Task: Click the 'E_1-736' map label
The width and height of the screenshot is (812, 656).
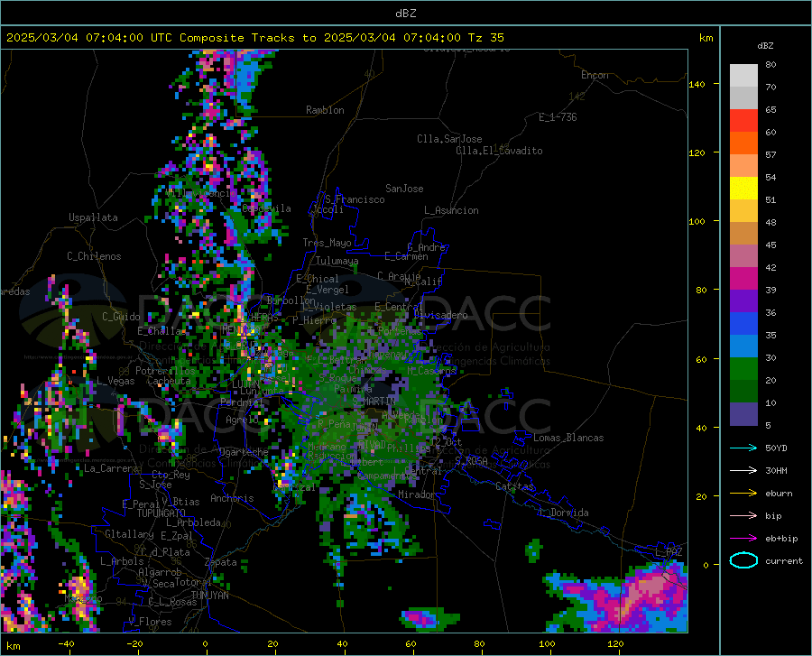Action: coord(558,117)
